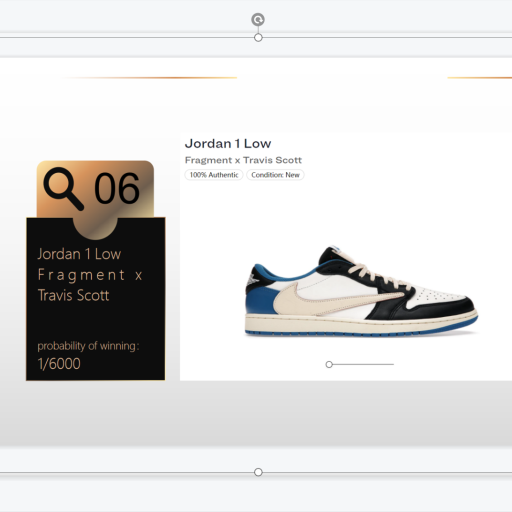Click the gray "Fragment x Travis Scott" subtitle
This screenshot has width=512, height=512.
click(243, 160)
